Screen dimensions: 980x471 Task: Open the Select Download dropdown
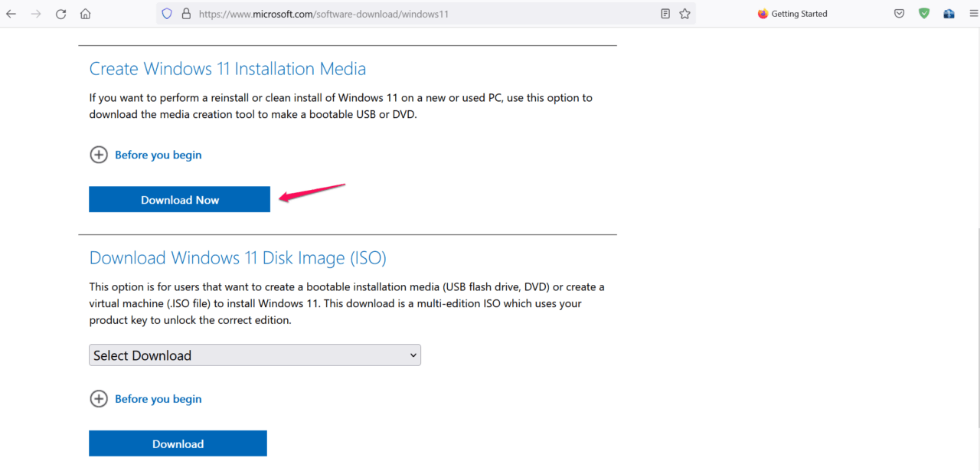(255, 355)
